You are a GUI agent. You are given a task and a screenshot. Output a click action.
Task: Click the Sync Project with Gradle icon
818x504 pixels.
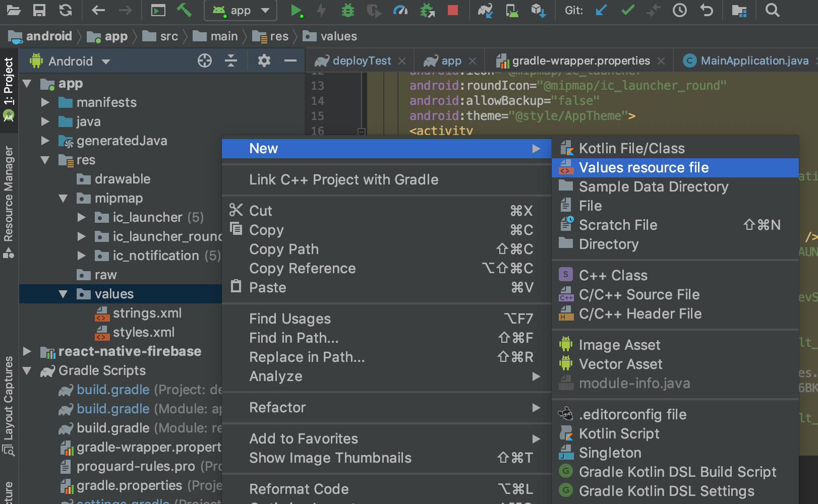[x=486, y=10]
